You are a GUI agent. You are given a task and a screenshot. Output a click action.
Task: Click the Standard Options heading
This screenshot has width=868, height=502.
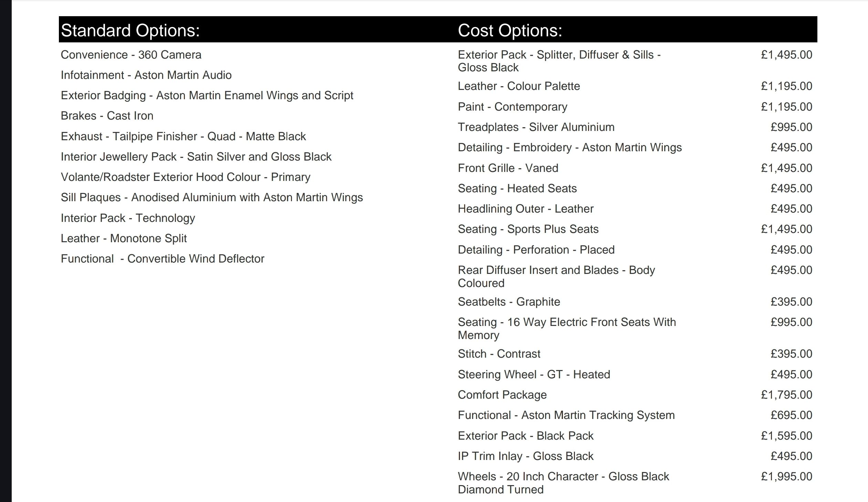point(130,30)
